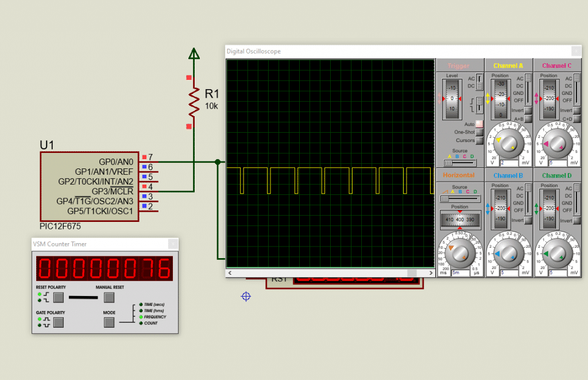Close the Digital Oscilloscope window

pyautogui.click(x=577, y=51)
